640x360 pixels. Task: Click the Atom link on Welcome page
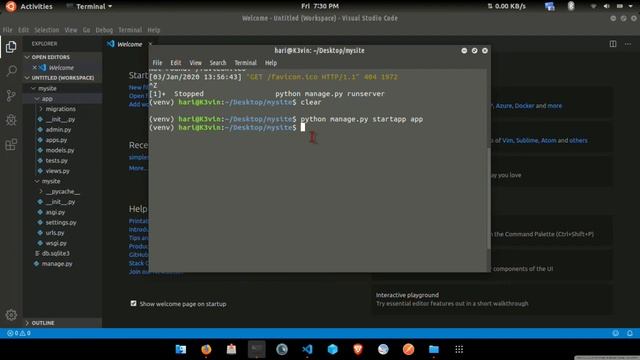point(548,140)
